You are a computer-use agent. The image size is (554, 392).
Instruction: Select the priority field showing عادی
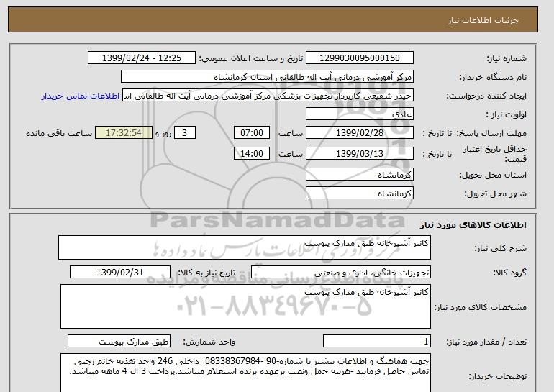(x=359, y=114)
